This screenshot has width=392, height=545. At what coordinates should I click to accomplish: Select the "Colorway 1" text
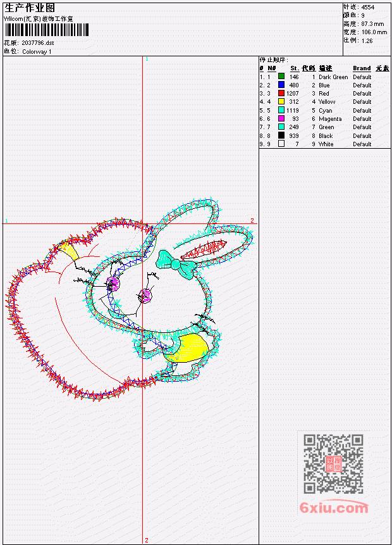pos(37,51)
